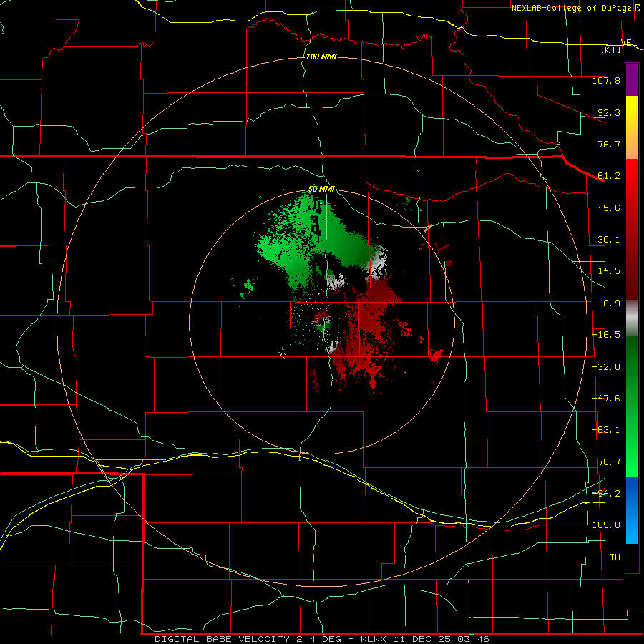The height and width of the screenshot is (644, 644).
Task: Select the green segment of velocity color bar
Action: 632,406
